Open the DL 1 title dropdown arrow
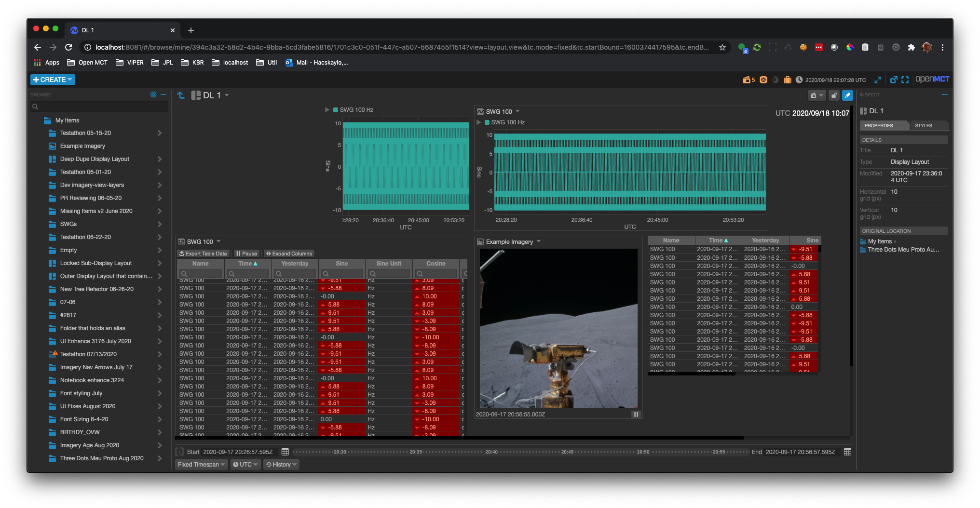980x508 pixels. pyautogui.click(x=227, y=95)
